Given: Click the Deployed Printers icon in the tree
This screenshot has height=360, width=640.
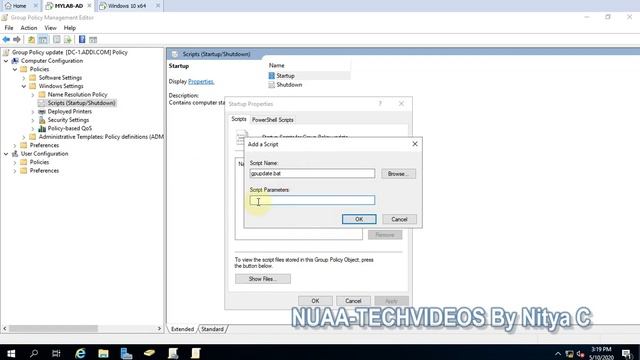Looking at the screenshot, I should pos(42,111).
